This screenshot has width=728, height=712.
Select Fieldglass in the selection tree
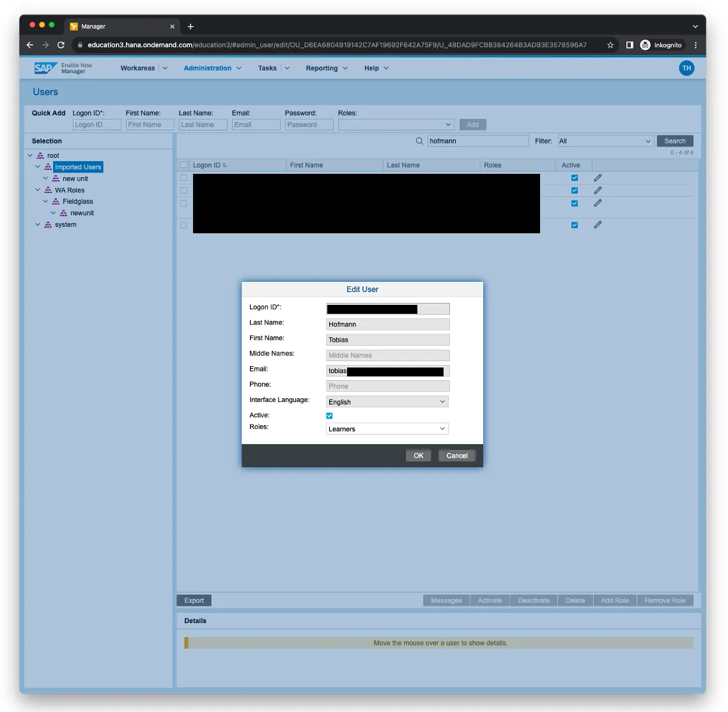pos(77,201)
